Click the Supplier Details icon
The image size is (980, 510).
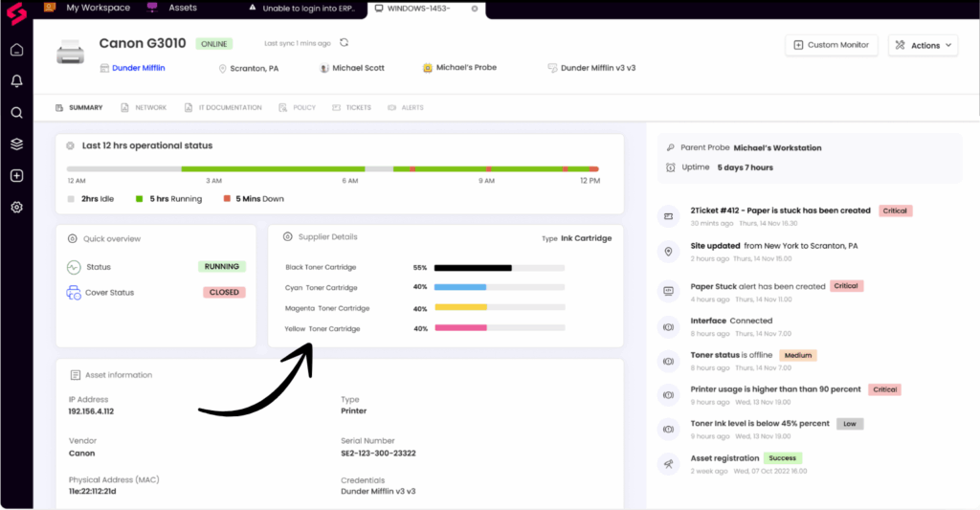point(287,236)
